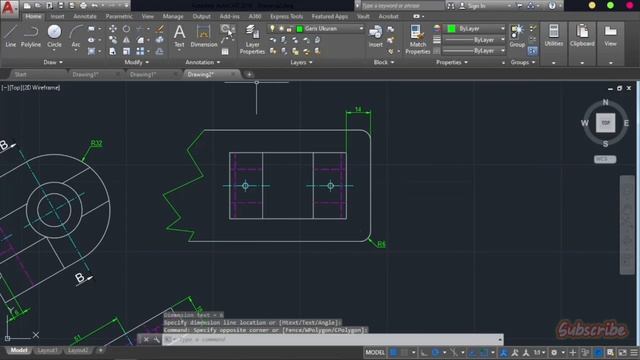640x360 pixels.
Task: Click the Move tool in Modify panel
Action: [x=113, y=29]
